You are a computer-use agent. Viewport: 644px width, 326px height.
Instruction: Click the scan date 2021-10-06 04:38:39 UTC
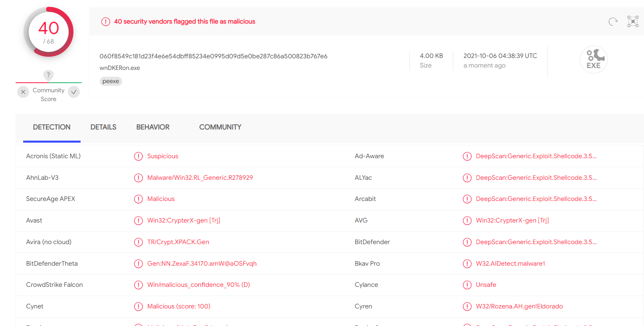point(500,56)
